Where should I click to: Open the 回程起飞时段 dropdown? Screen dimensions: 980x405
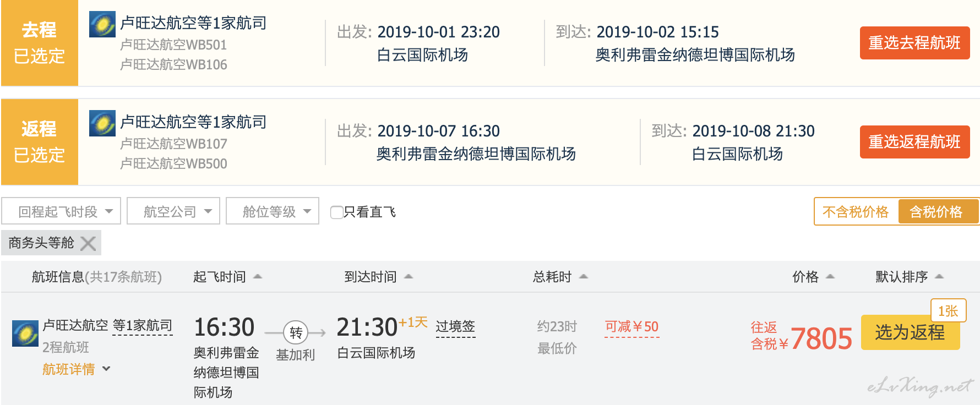click(61, 211)
